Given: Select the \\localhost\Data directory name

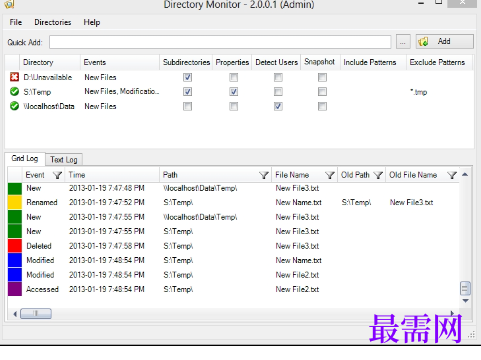Looking at the screenshot, I should click(x=49, y=106).
